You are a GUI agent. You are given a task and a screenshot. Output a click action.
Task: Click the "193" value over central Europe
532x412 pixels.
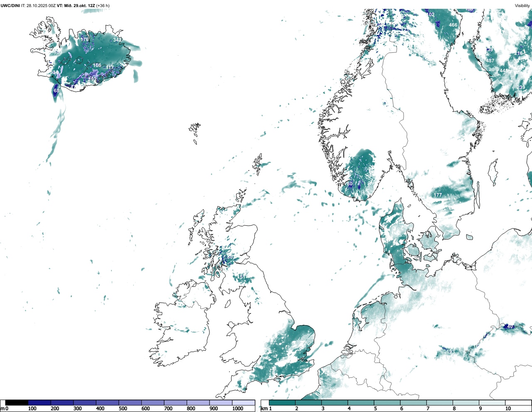click(x=451, y=352)
